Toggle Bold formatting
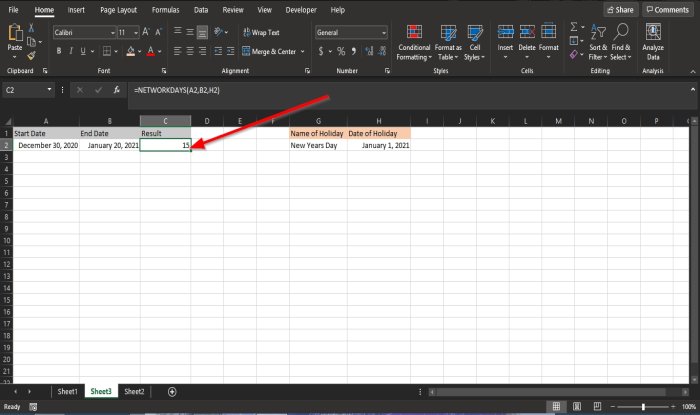This screenshot has width=700, height=415. point(58,51)
